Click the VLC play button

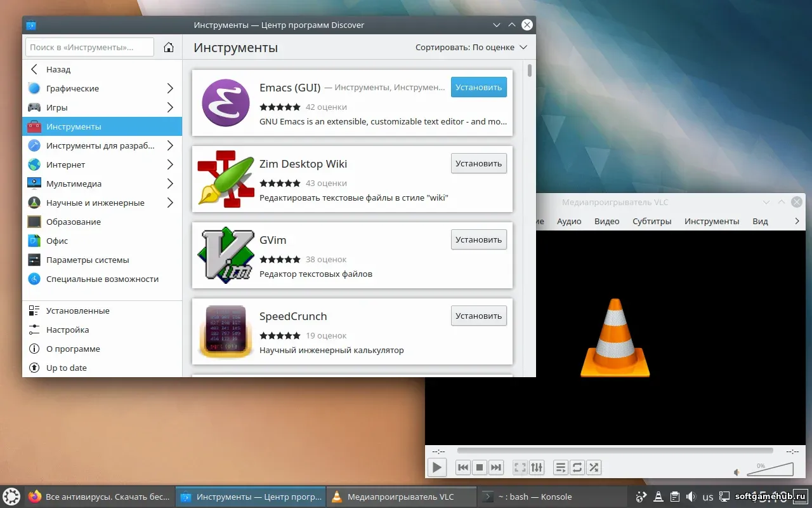tap(436, 468)
